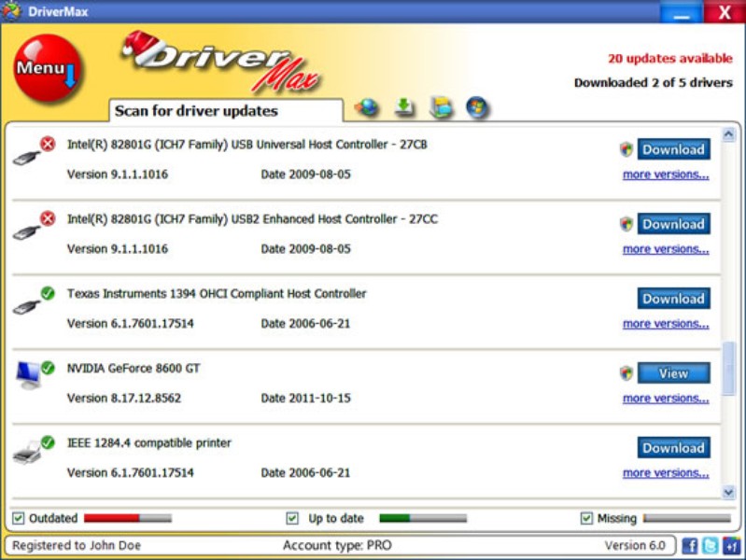The height and width of the screenshot is (560, 746).
Task: Open more versions for Texas Instruments 1394
Action: tap(665, 324)
